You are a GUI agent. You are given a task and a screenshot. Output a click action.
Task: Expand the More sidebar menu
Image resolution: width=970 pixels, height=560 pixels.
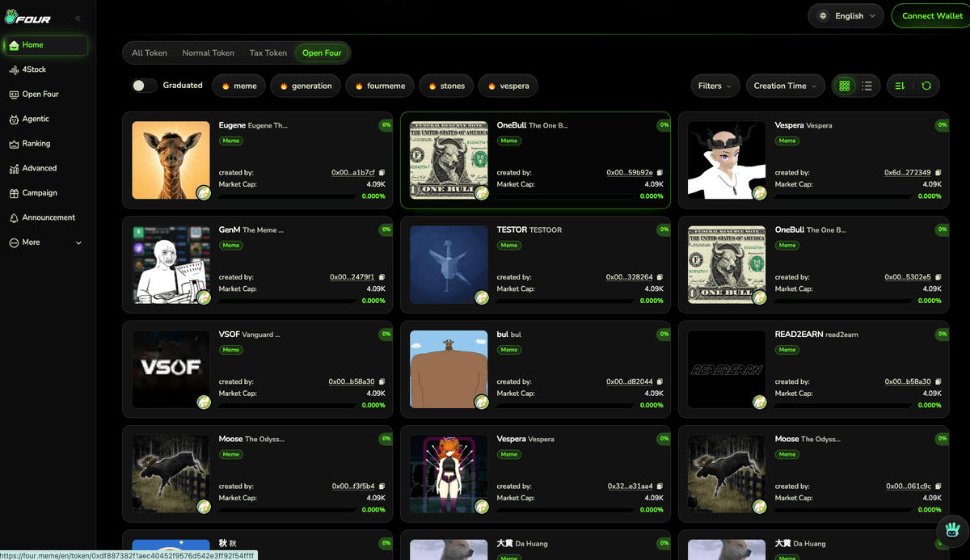[45, 242]
